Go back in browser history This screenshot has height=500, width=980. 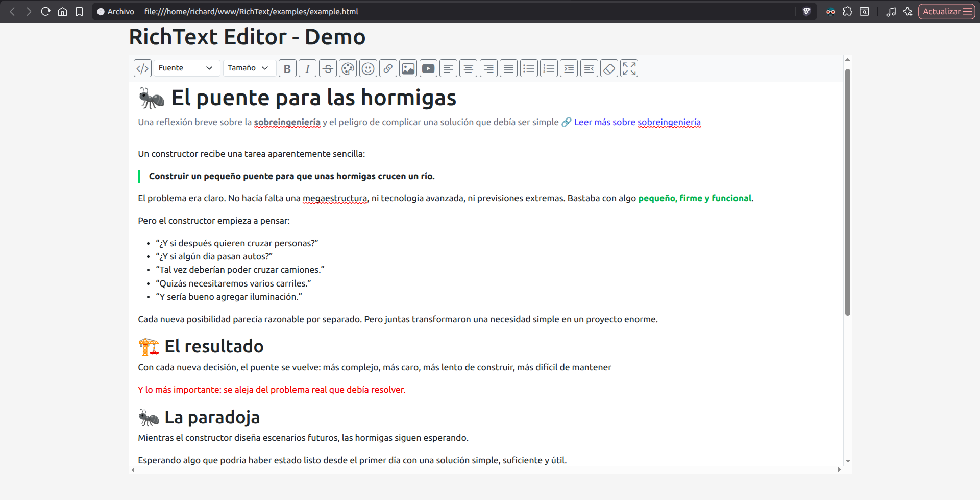point(12,11)
